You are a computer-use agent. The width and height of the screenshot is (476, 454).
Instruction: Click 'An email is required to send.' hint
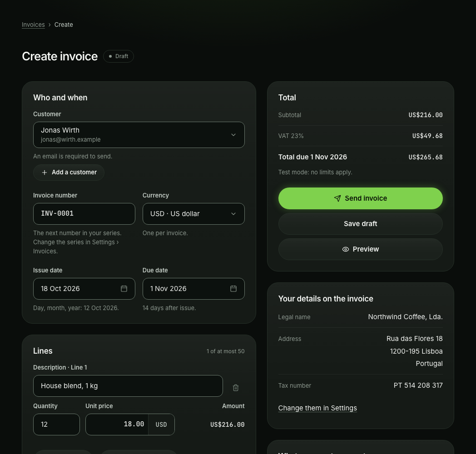pos(73,156)
